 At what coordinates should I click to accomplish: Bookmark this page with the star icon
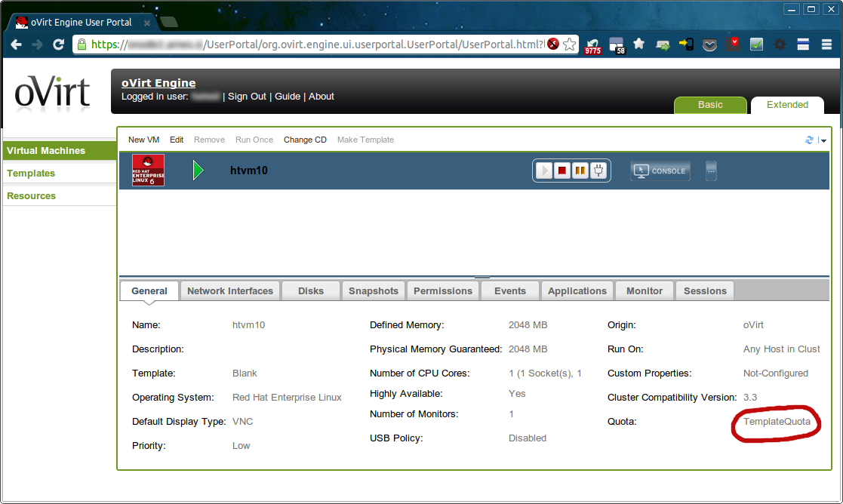click(x=570, y=45)
